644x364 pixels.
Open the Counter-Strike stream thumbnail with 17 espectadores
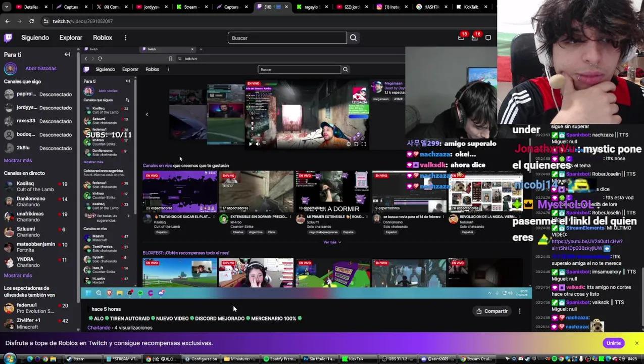257,192
